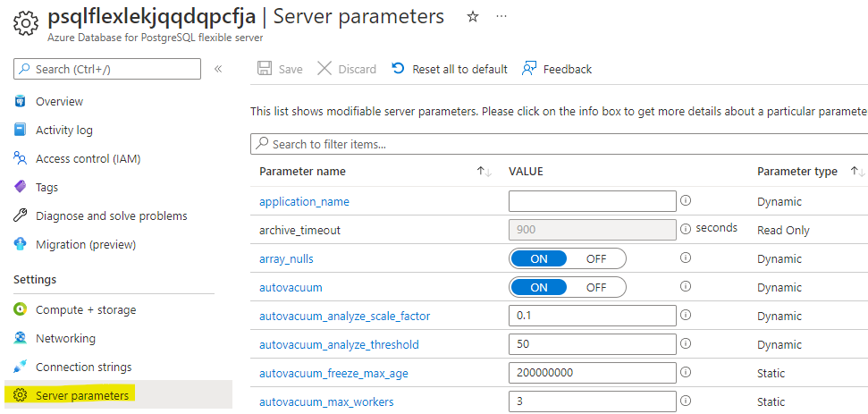The height and width of the screenshot is (414, 868).
Task: Click the Save toolbar button
Action: pos(280,69)
